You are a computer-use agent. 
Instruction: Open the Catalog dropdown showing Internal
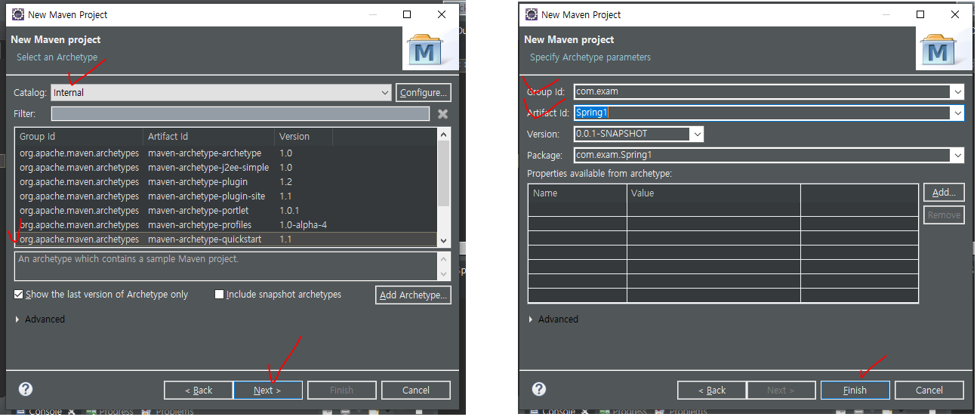pos(221,92)
